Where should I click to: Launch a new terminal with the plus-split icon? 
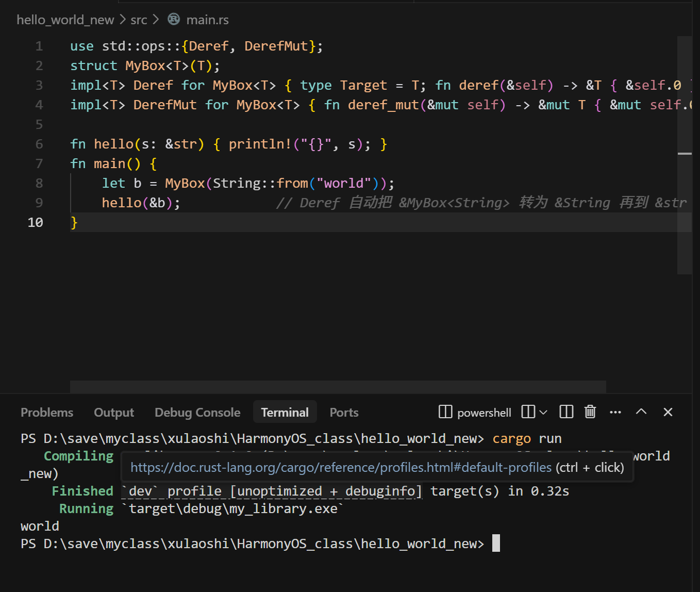528,412
